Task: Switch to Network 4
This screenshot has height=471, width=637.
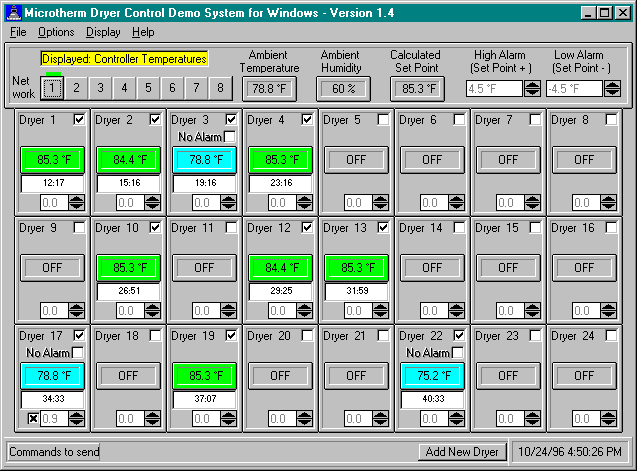Action: [124, 88]
